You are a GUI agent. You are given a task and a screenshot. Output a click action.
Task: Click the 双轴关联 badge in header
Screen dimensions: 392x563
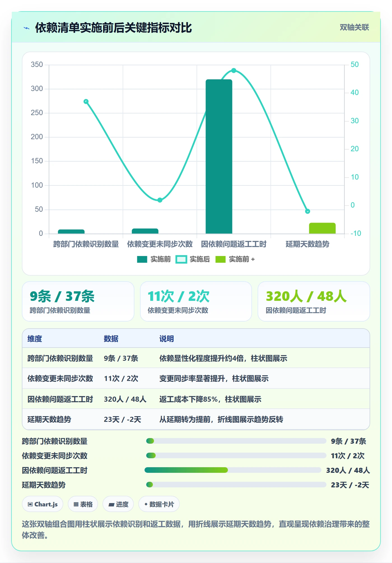click(354, 27)
